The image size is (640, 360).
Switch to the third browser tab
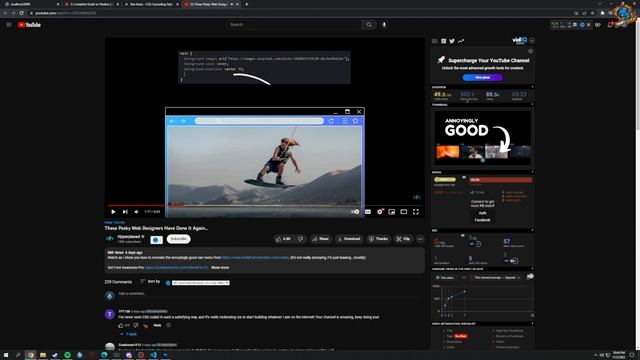pos(151,4)
